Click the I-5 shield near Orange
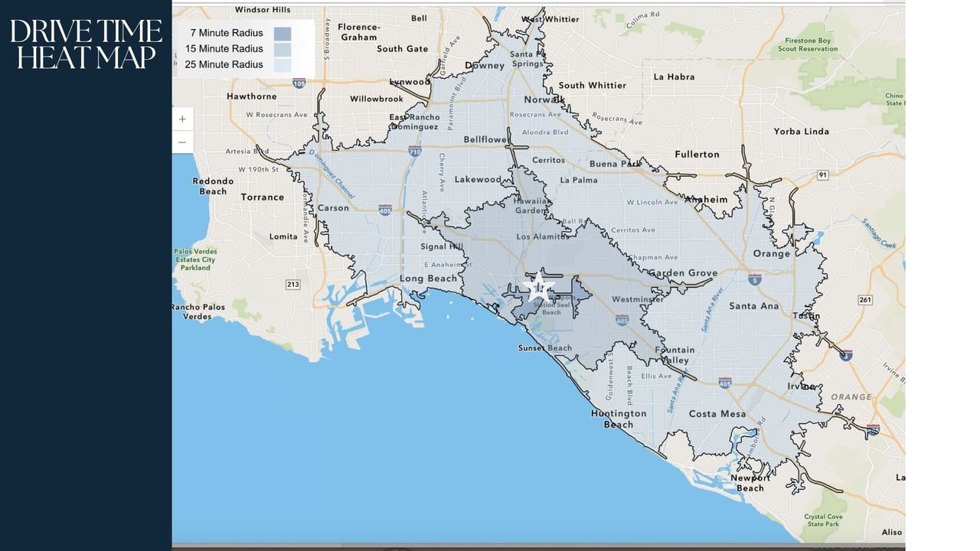 (755, 279)
